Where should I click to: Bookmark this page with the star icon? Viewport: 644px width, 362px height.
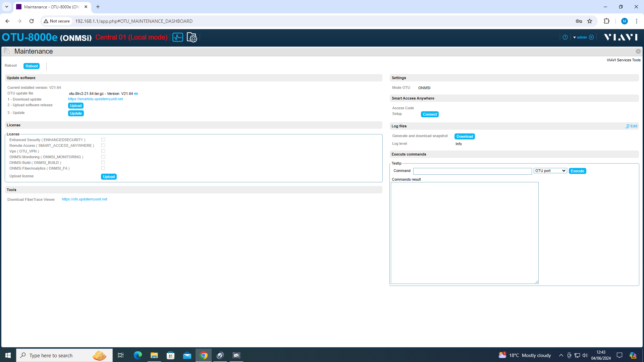click(590, 21)
